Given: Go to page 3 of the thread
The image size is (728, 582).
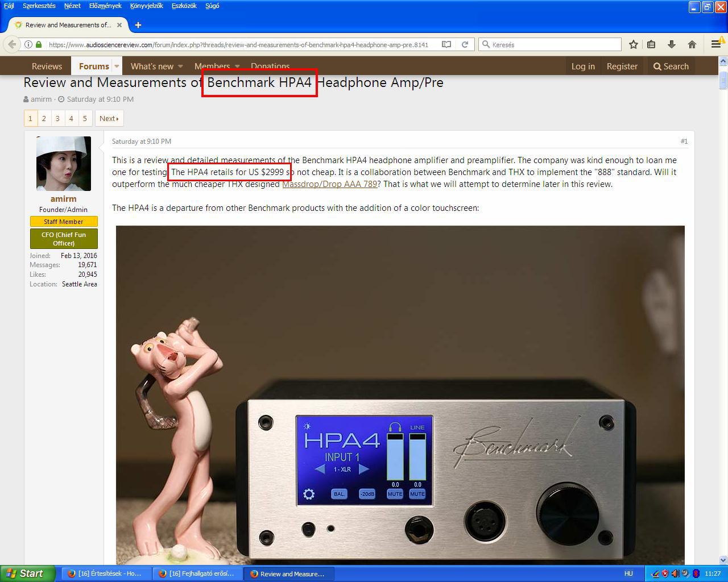Looking at the screenshot, I should (57, 118).
